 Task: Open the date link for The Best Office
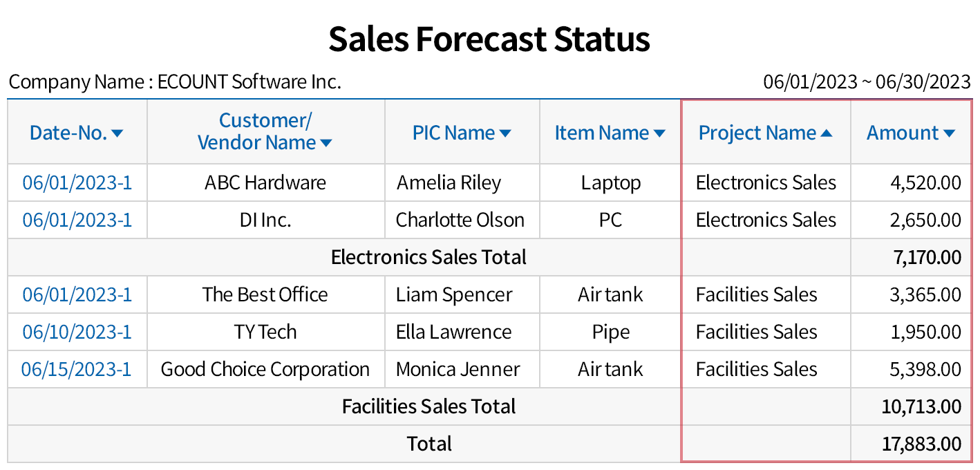click(77, 295)
